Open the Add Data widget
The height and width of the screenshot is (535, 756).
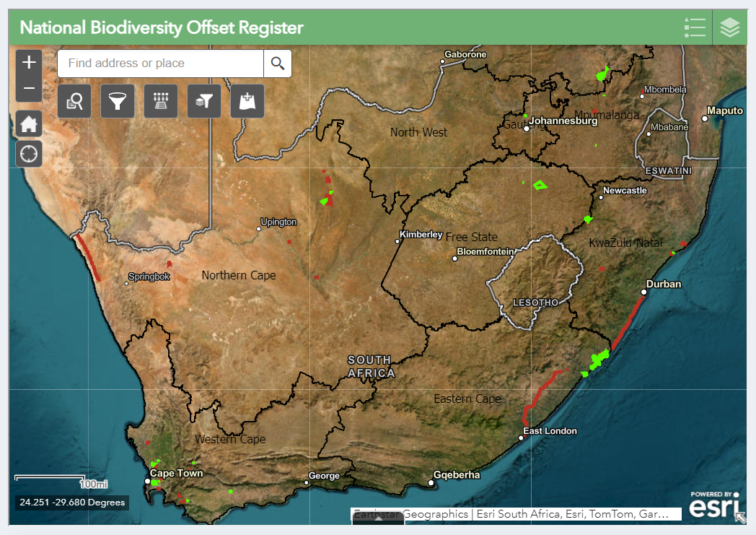point(247,101)
